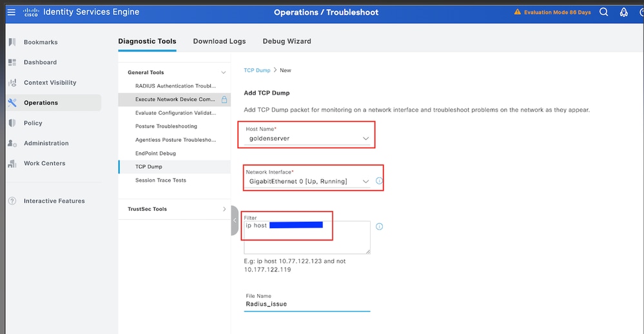Open the search magnifier icon

click(603, 12)
